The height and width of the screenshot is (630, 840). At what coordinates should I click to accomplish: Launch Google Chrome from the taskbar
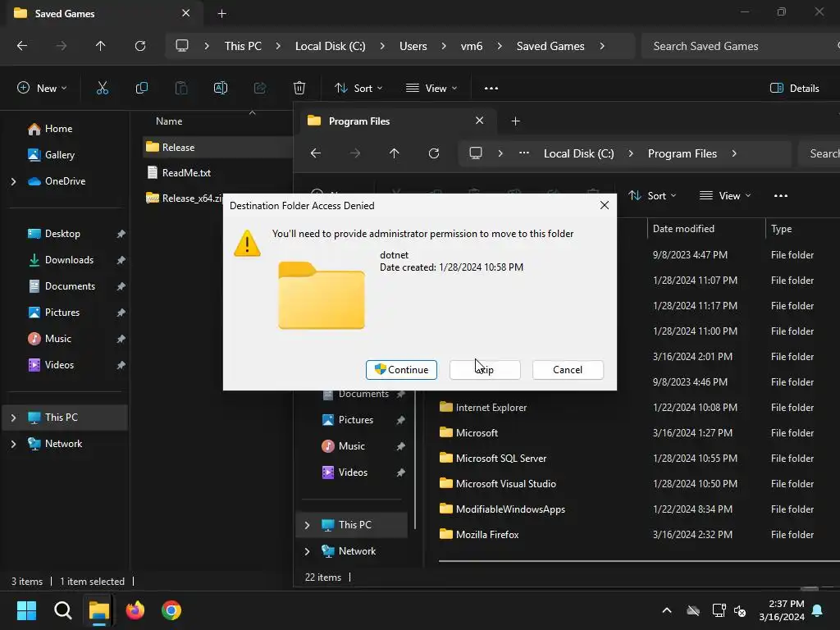[171, 610]
